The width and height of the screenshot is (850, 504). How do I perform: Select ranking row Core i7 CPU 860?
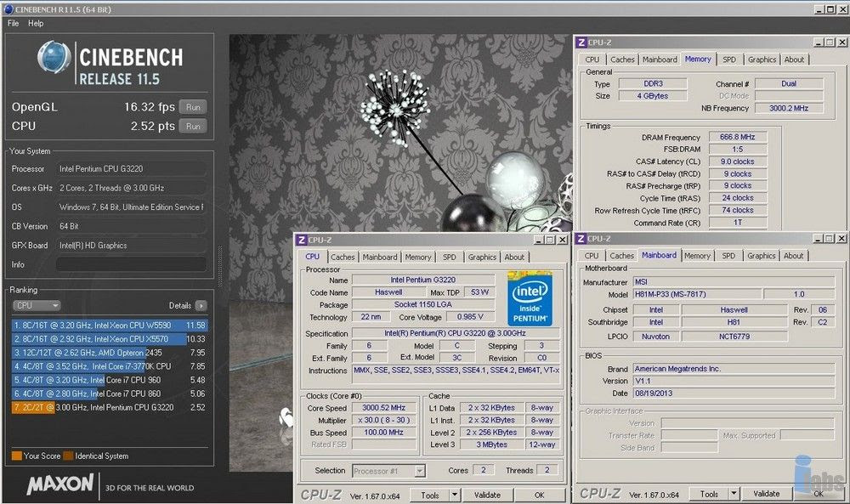point(110,394)
